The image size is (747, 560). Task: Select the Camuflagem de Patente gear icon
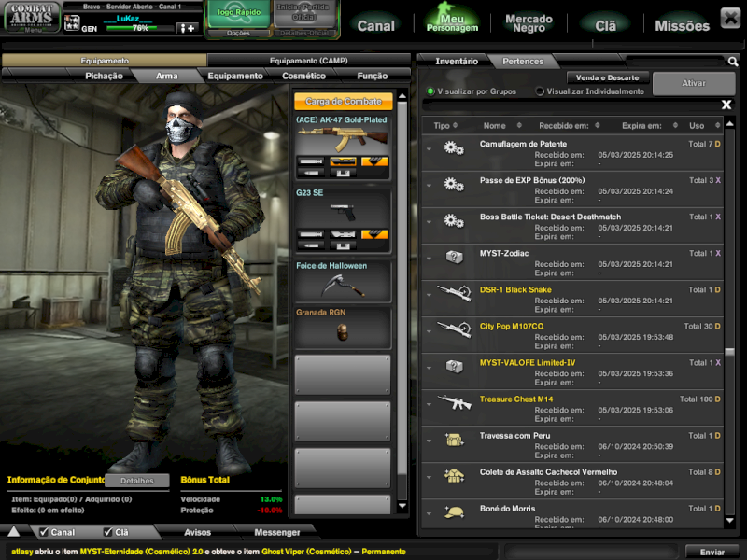coord(454,148)
